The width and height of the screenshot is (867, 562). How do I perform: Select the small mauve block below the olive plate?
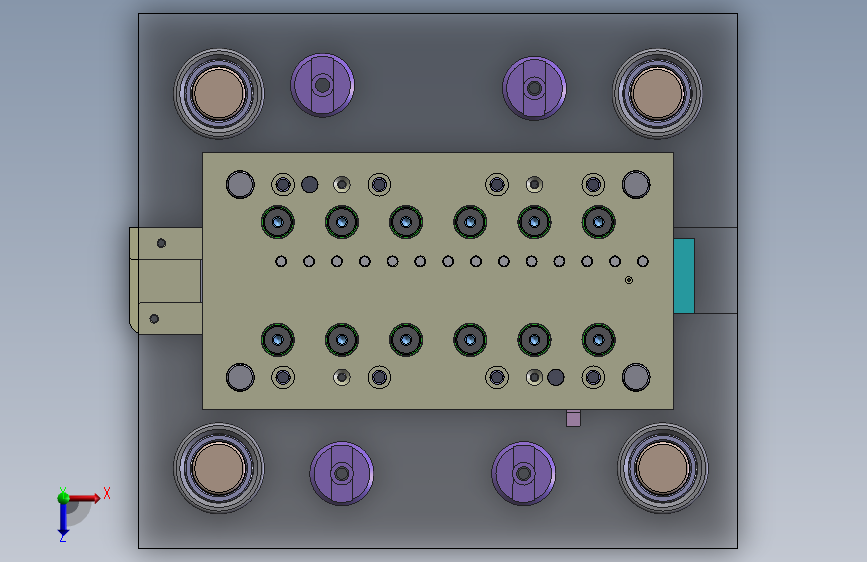[x=573, y=418]
